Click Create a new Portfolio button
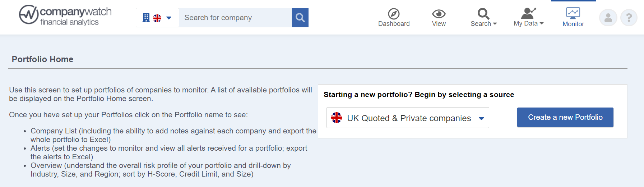The height and width of the screenshot is (187, 644). (565, 117)
